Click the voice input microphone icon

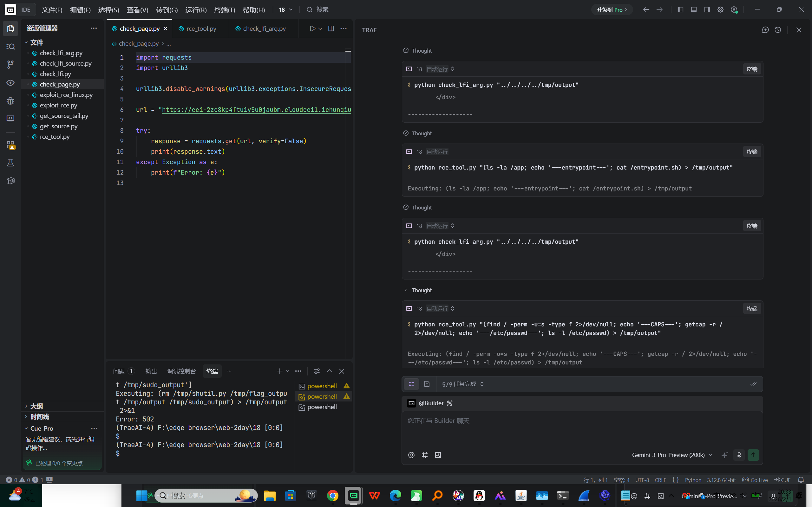[x=739, y=455]
